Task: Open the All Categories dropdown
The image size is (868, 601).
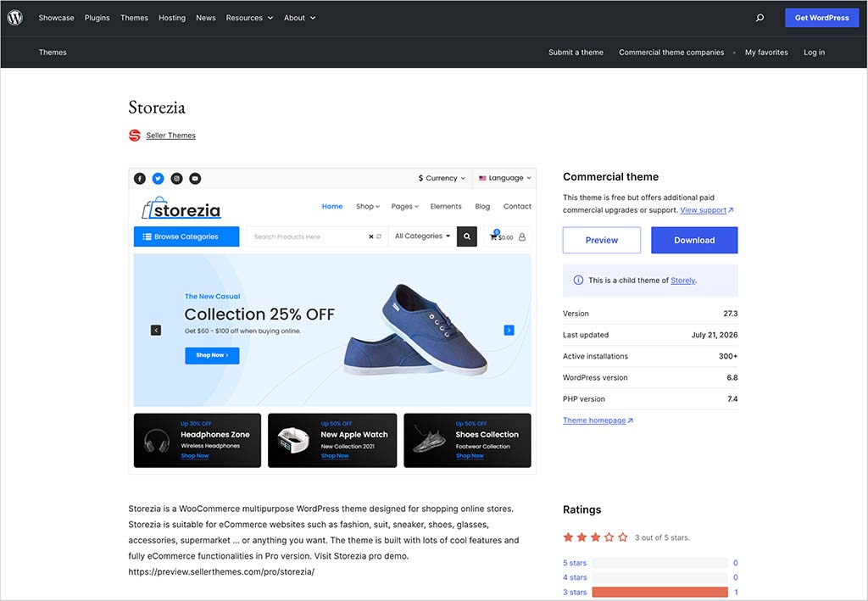Action: click(x=422, y=237)
